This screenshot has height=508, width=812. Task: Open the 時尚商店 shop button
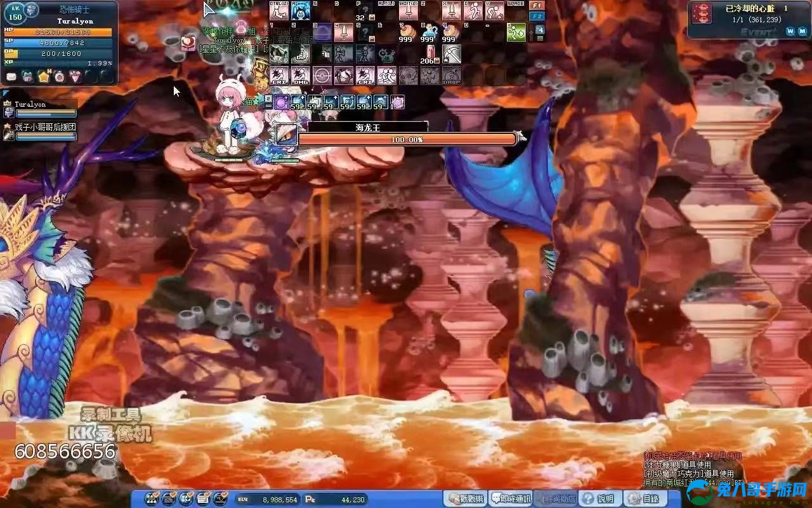click(x=556, y=499)
